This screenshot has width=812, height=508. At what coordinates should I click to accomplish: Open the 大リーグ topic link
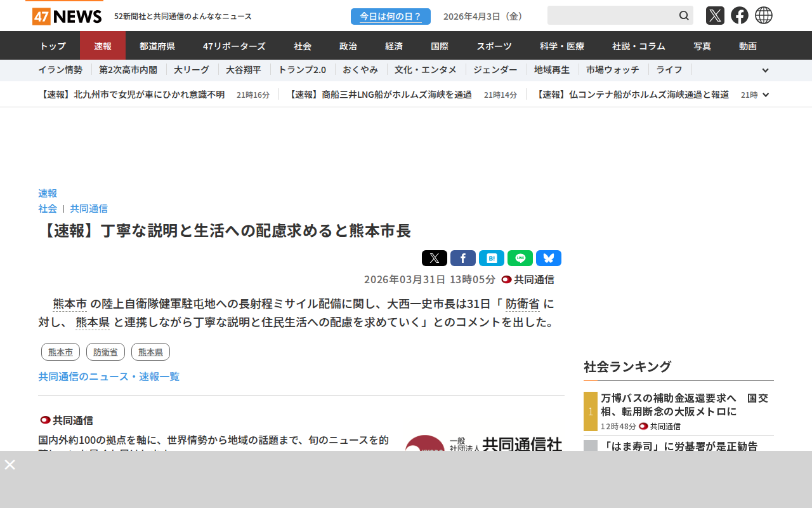[x=192, y=70]
